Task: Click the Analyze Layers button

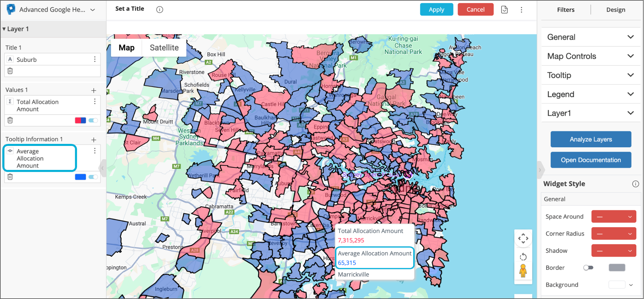Action: click(591, 139)
